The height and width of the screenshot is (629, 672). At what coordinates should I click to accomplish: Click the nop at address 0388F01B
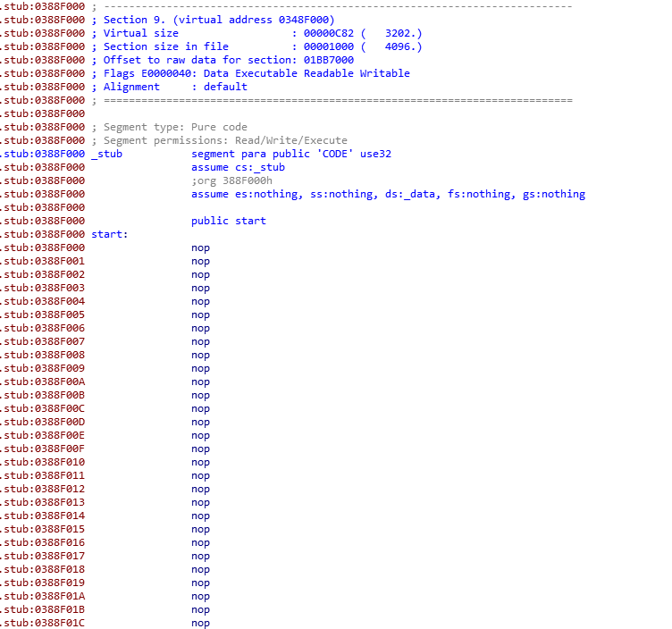tap(200, 609)
